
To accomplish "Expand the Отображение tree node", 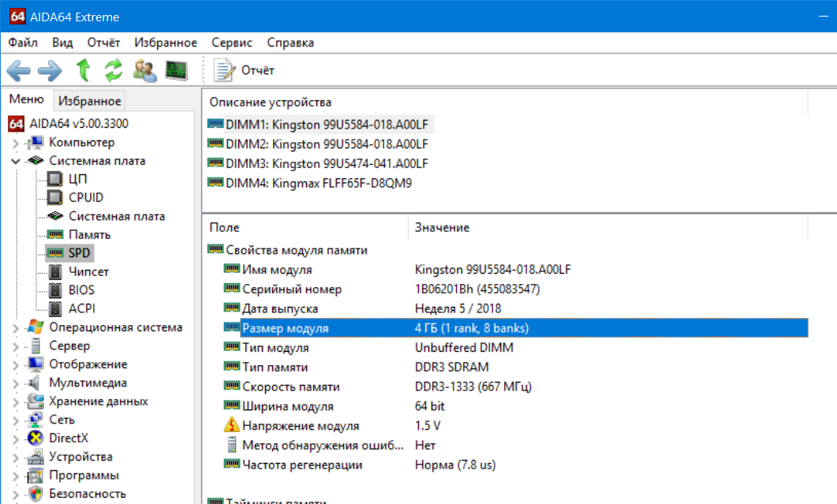I will [16, 364].
